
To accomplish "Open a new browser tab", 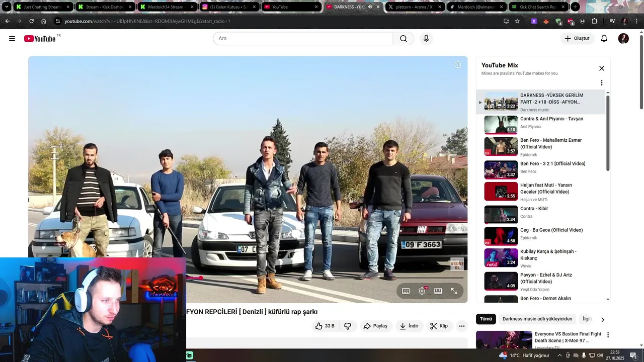I will (x=575, y=7).
